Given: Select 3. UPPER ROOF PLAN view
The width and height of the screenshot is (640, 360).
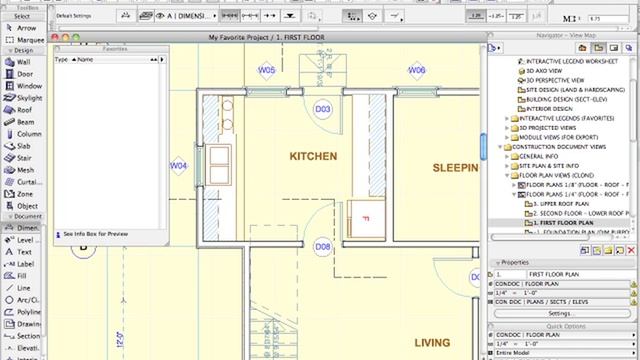Looking at the screenshot, I should tap(557, 204).
